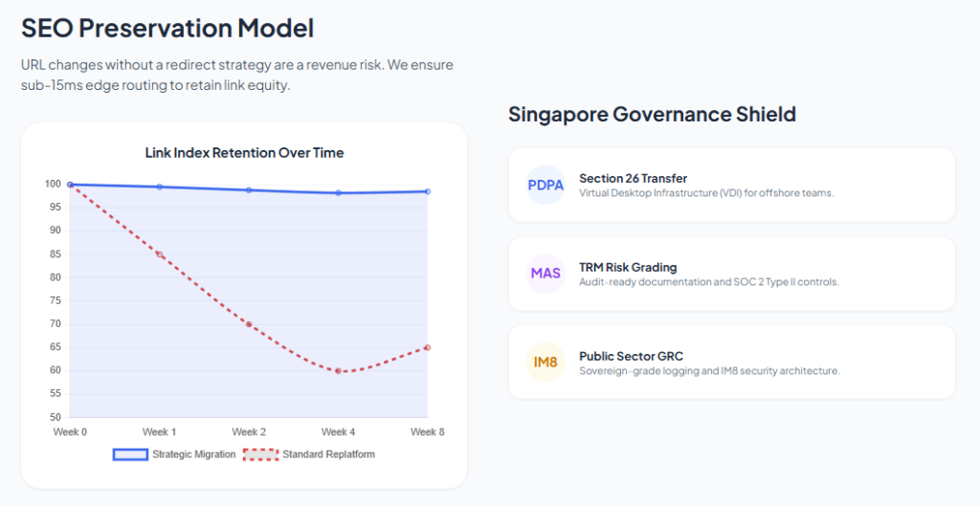
Task: Click the Singapore Governance Shield heading
Action: click(x=652, y=115)
